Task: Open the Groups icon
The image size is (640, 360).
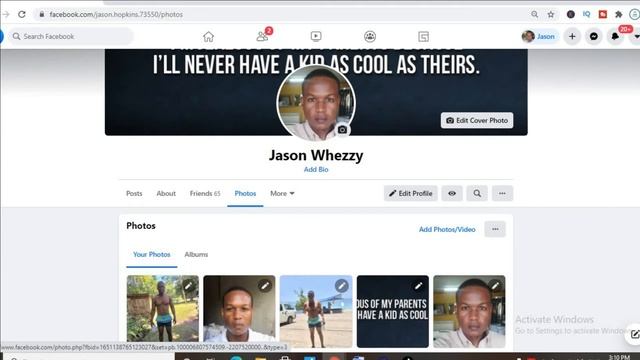Action: [x=370, y=36]
